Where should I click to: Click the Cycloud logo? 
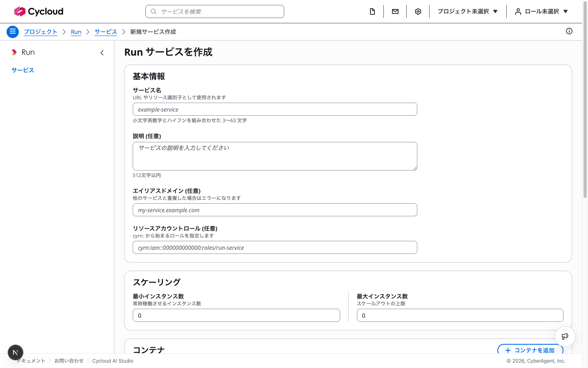(39, 11)
